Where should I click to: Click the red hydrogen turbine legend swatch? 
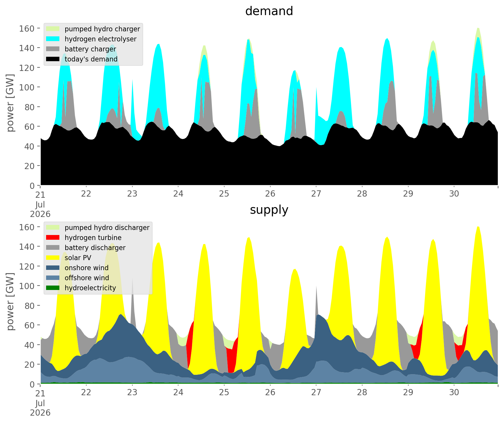click(53, 238)
